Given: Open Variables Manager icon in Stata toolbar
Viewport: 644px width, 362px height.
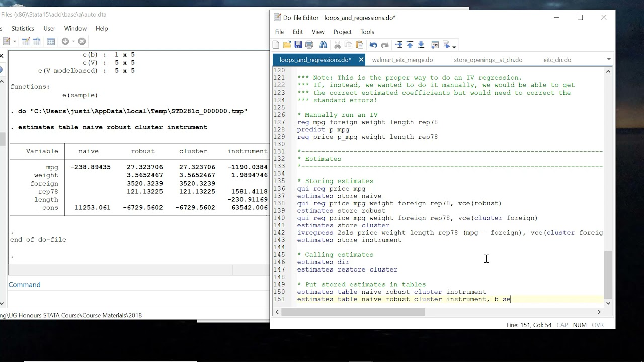Looking at the screenshot, I should [x=51, y=41].
